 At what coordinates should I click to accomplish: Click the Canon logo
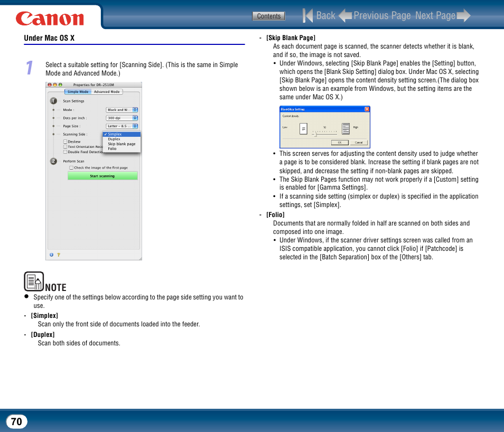50,18
